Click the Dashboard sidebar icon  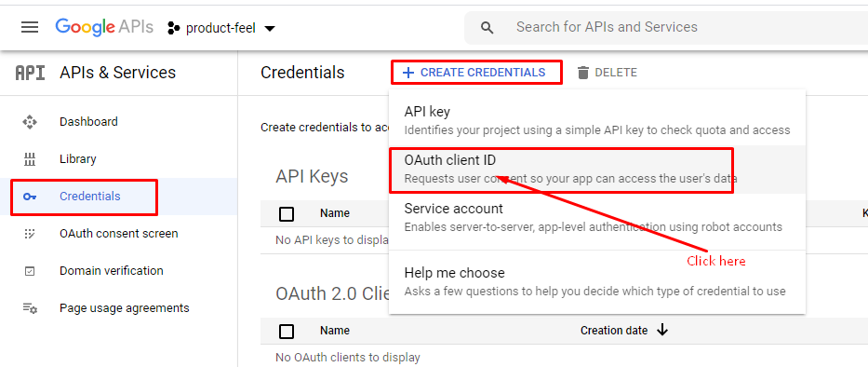tap(30, 122)
